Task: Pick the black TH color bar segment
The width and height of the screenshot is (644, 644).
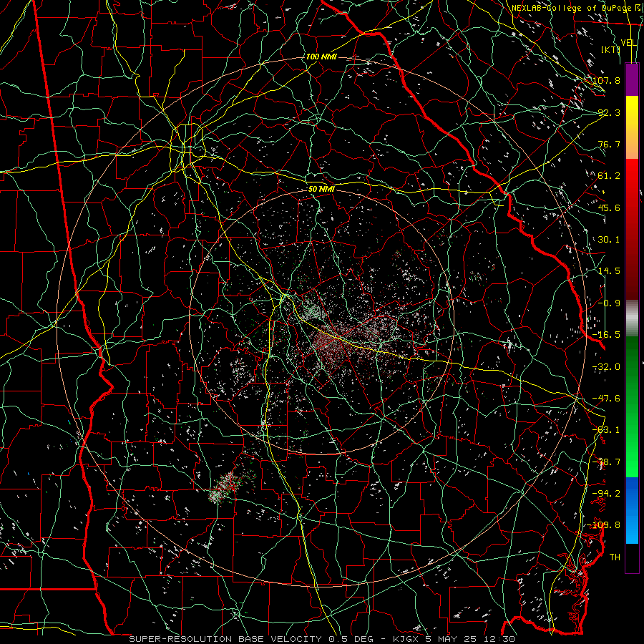Action: click(x=632, y=557)
